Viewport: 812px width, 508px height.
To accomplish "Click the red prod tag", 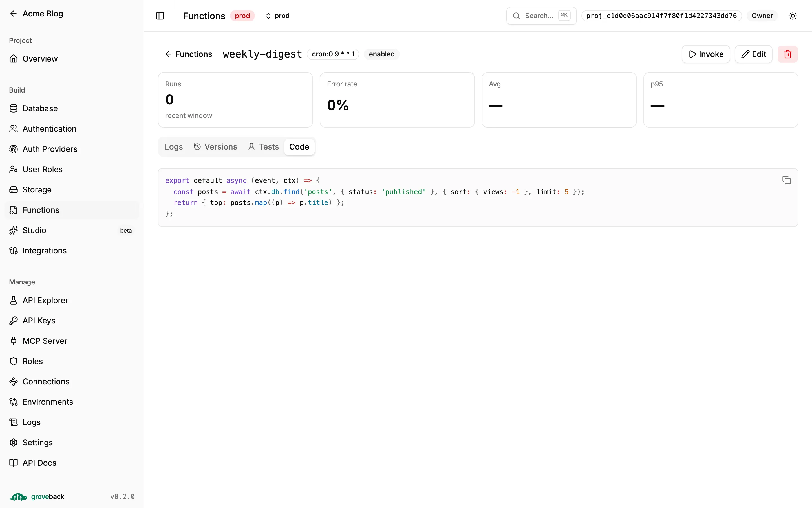I will click(242, 16).
